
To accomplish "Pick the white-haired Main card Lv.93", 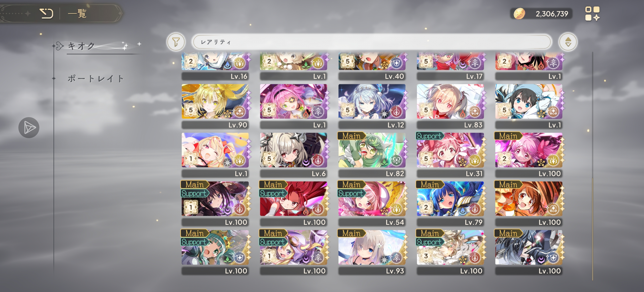I will pyautogui.click(x=372, y=252).
